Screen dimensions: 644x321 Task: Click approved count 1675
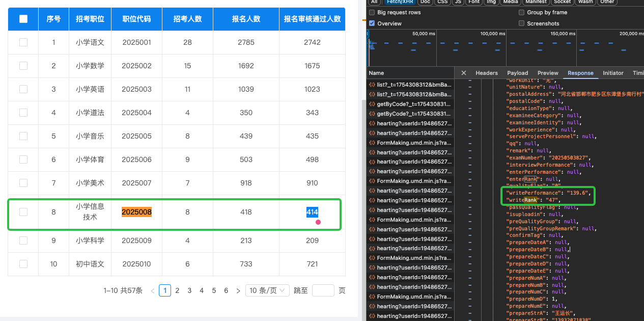(312, 66)
